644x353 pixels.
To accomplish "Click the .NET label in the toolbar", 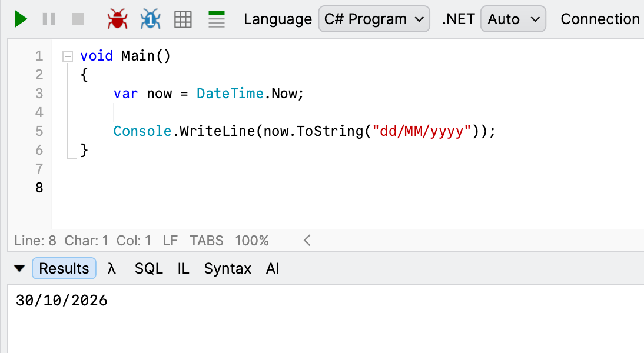I will pyautogui.click(x=459, y=19).
